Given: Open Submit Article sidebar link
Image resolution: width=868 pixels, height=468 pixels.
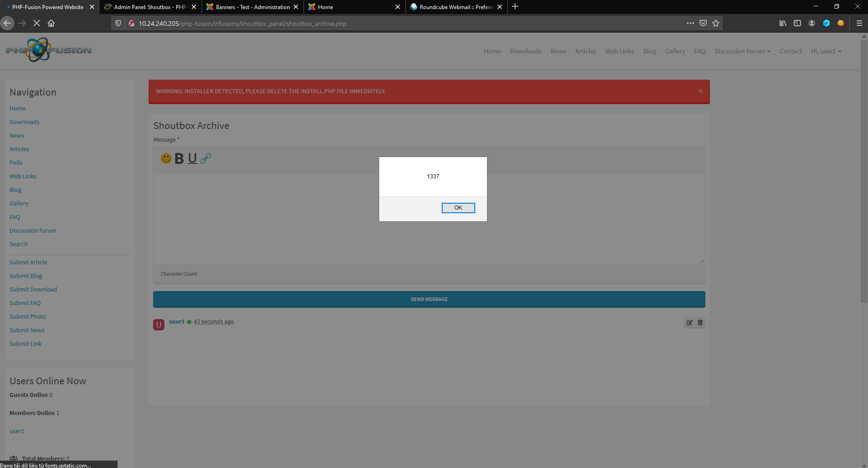Looking at the screenshot, I should pos(28,262).
